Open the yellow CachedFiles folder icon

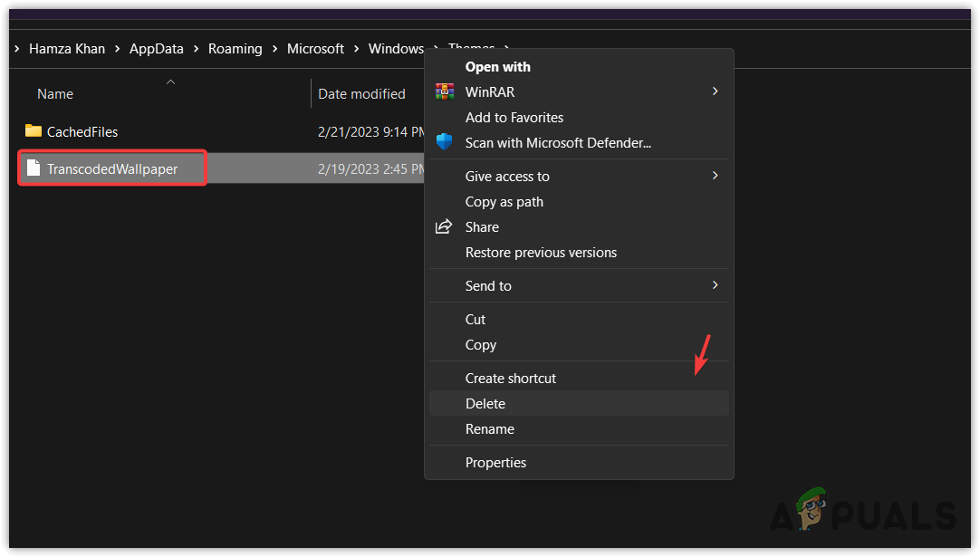[x=32, y=131]
